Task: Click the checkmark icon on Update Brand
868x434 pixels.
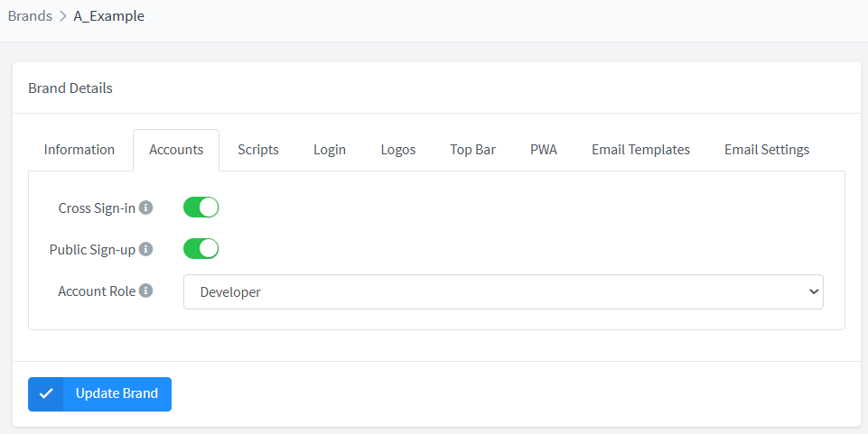Action: (x=46, y=393)
